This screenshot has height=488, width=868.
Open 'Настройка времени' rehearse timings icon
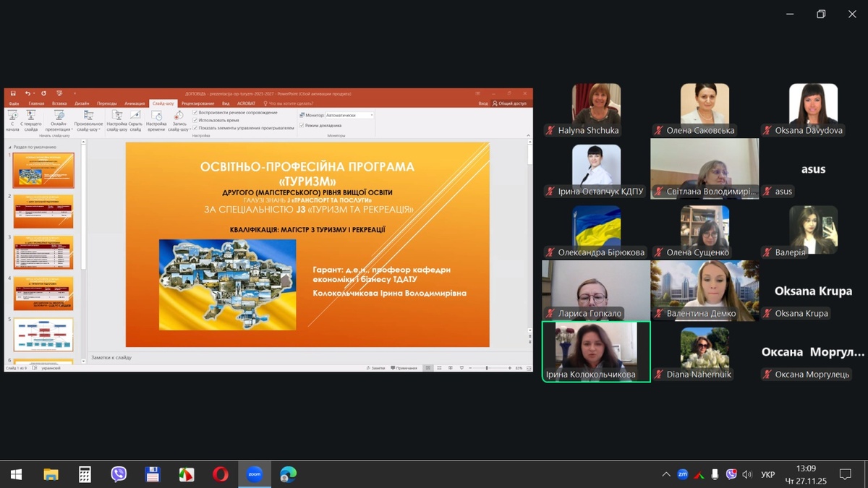[x=156, y=120]
